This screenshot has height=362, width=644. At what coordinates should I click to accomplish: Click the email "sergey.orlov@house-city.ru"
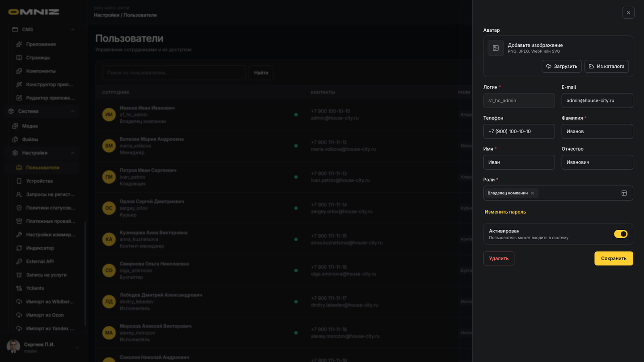[x=342, y=211]
